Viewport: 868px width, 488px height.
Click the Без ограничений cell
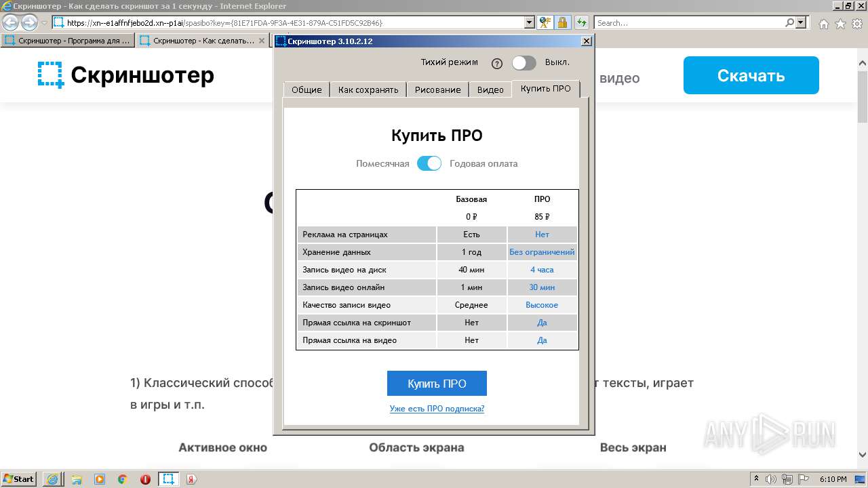coord(542,252)
